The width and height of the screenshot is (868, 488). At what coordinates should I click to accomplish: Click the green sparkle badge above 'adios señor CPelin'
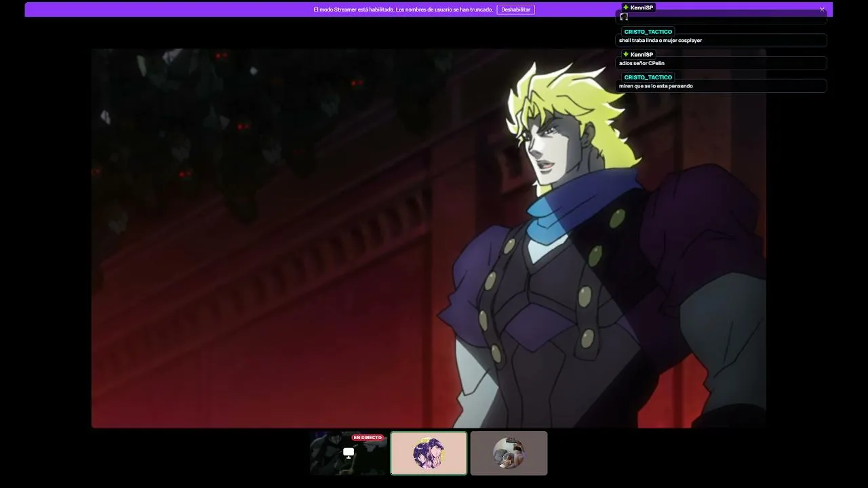point(625,54)
